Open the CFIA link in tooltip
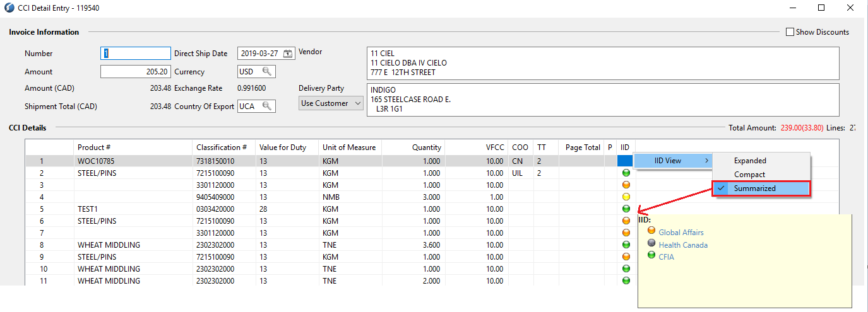 point(666,257)
